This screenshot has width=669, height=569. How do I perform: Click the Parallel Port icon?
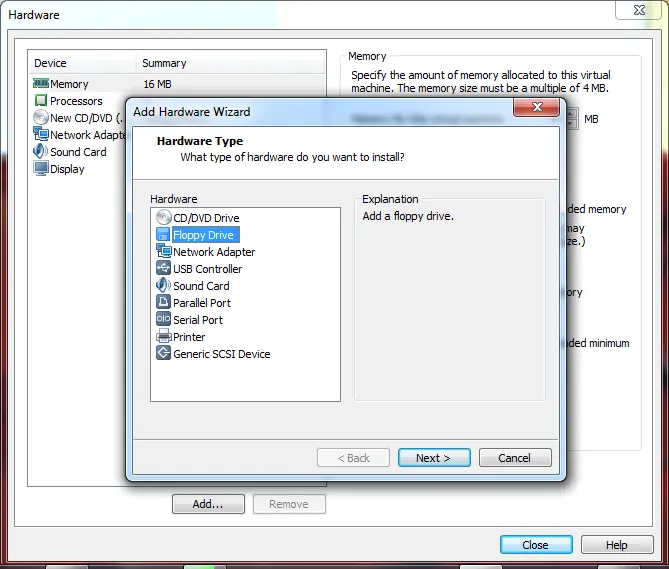(163, 302)
